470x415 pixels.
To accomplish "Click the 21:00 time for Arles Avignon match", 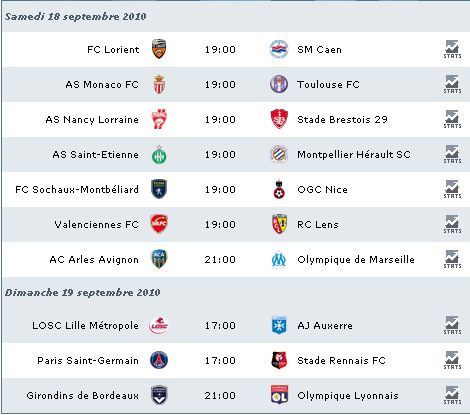I will [220, 260].
